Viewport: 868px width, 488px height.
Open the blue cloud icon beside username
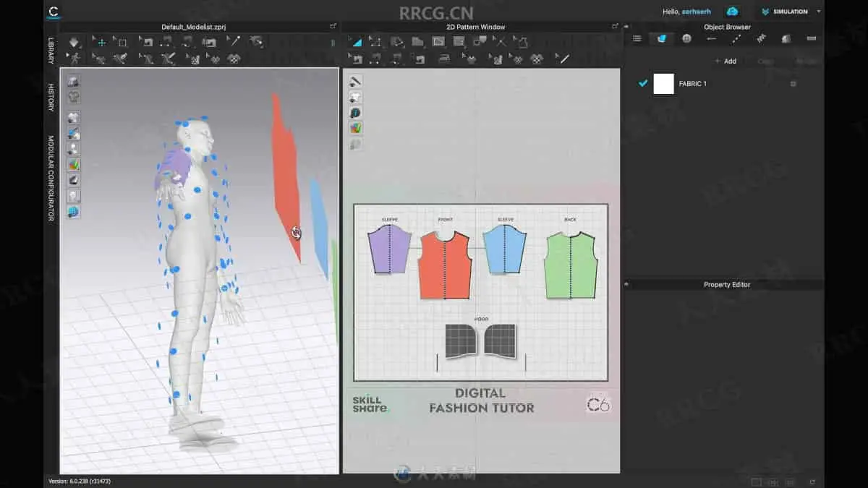pyautogui.click(x=732, y=12)
